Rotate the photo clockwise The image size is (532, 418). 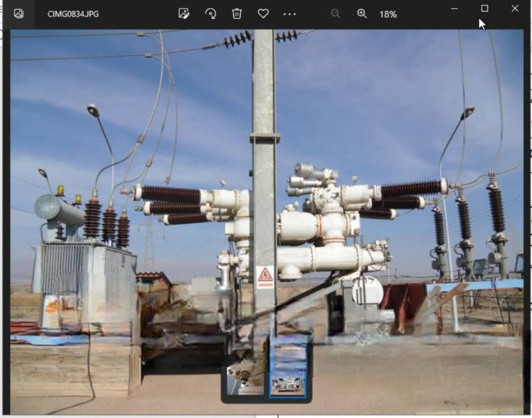point(210,14)
